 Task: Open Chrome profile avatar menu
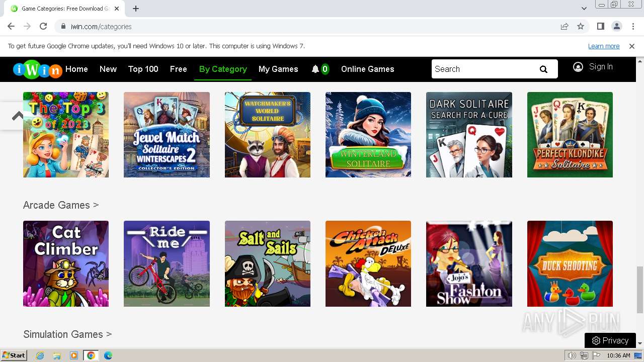click(x=617, y=26)
